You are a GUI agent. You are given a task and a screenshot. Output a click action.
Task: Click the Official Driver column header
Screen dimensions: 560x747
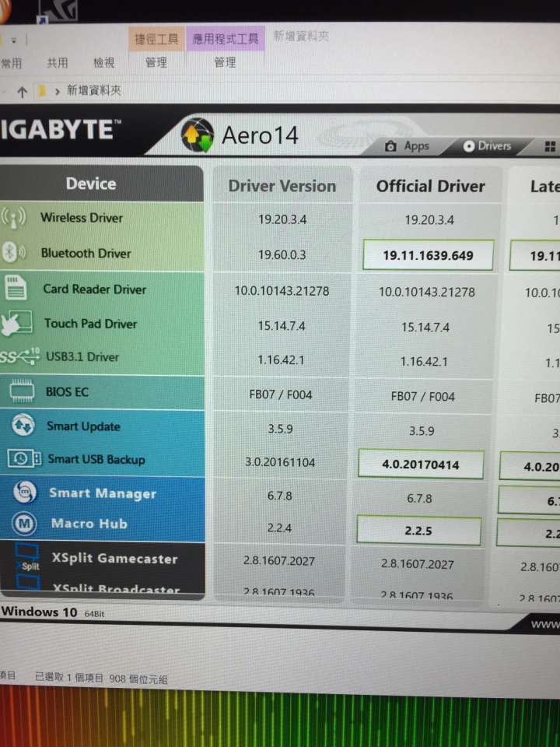(x=430, y=186)
